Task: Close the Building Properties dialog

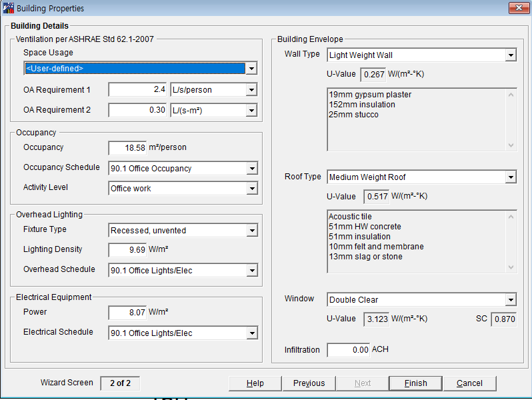Action: click(519, 8)
